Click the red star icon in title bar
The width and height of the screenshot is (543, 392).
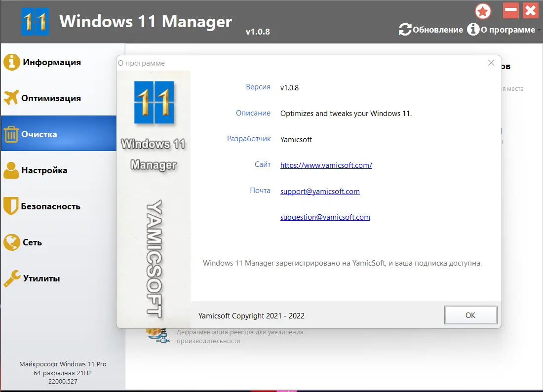click(483, 10)
